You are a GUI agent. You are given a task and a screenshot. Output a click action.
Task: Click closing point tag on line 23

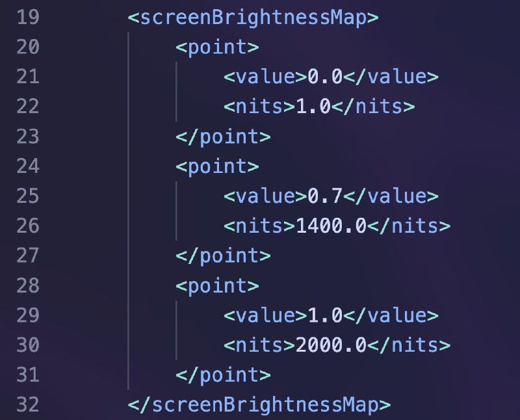click(x=223, y=137)
